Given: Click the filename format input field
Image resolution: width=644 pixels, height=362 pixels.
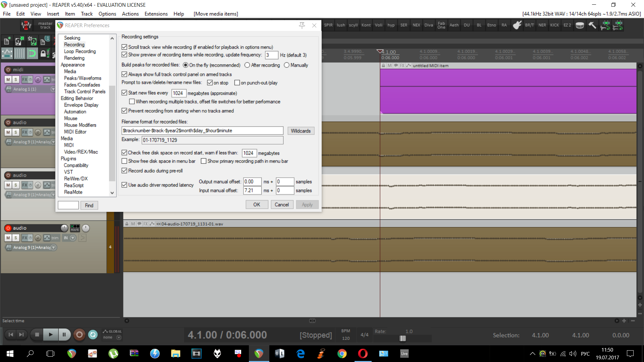Looking at the screenshot, I should 202,130.
